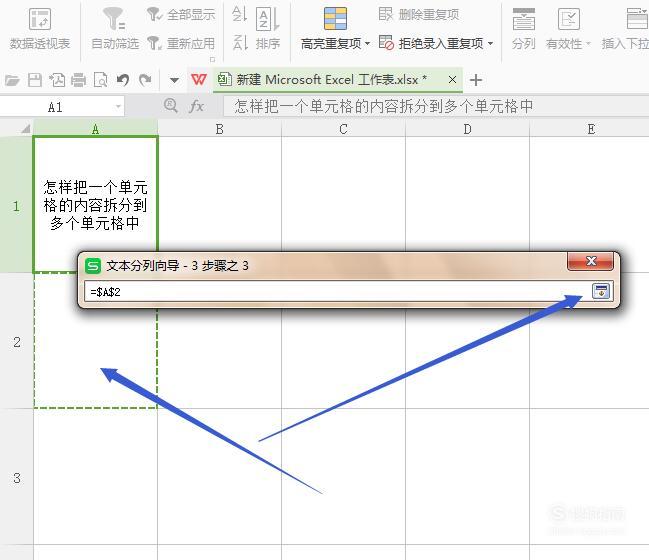Click Show All (全部显示) filter button

coord(181,15)
